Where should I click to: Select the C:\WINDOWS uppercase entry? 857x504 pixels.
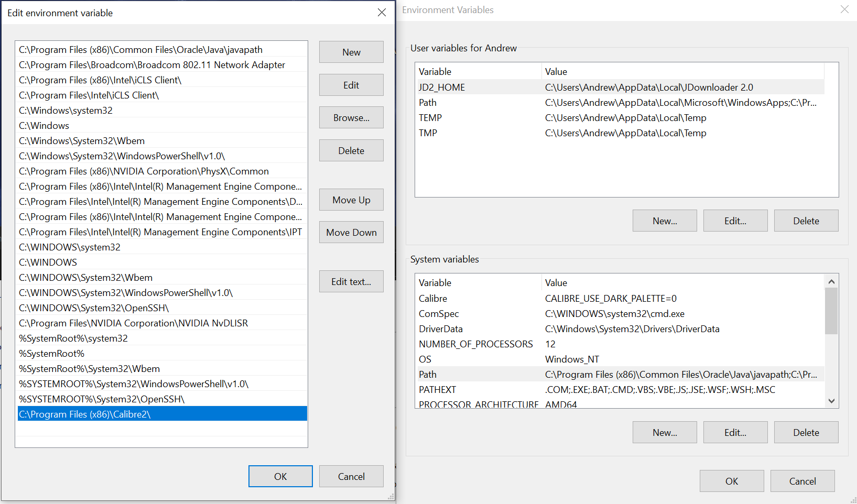[162, 262]
